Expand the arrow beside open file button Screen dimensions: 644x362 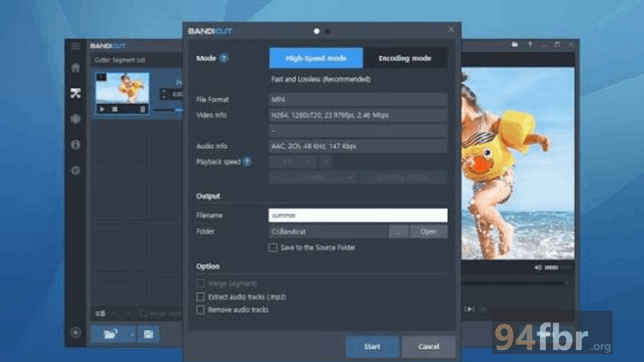click(132, 334)
